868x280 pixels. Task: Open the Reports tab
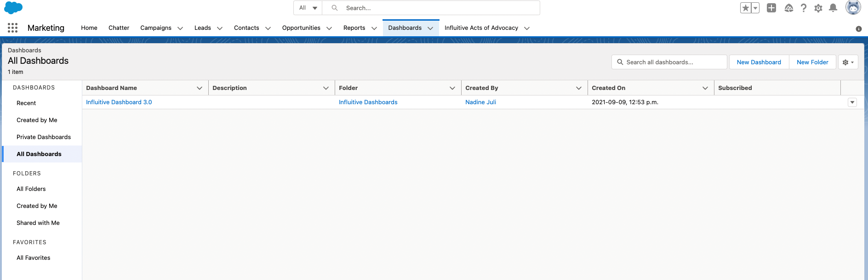tap(354, 28)
